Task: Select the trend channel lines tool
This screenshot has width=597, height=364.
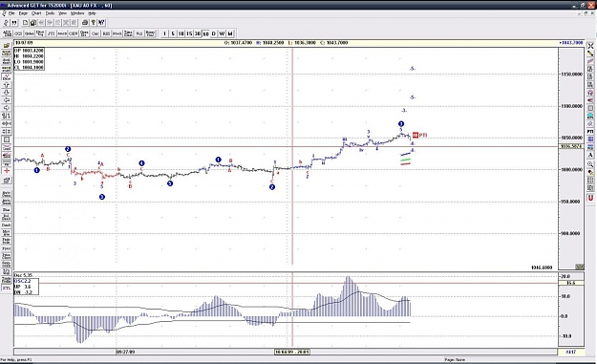Action: pos(590,61)
